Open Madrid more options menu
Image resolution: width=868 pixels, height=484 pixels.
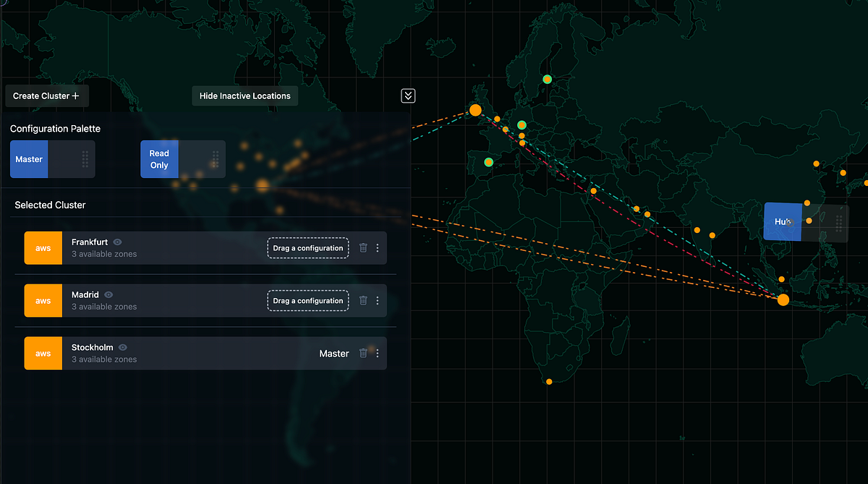pos(378,300)
